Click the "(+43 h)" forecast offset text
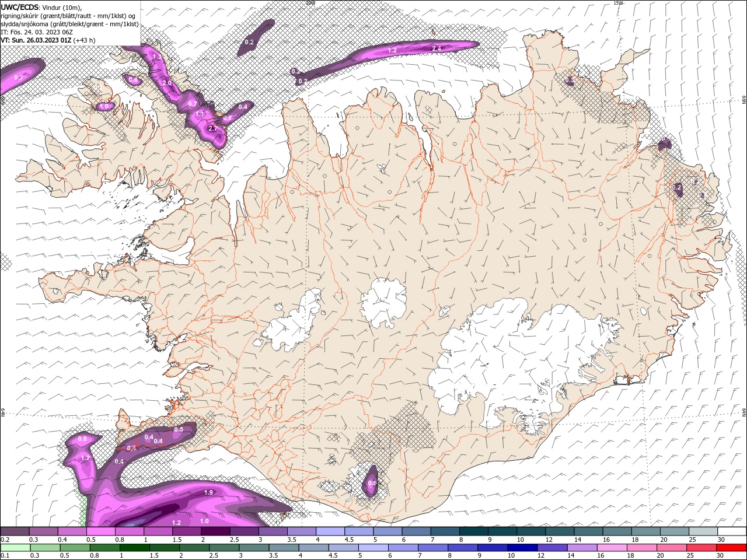 [85, 40]
